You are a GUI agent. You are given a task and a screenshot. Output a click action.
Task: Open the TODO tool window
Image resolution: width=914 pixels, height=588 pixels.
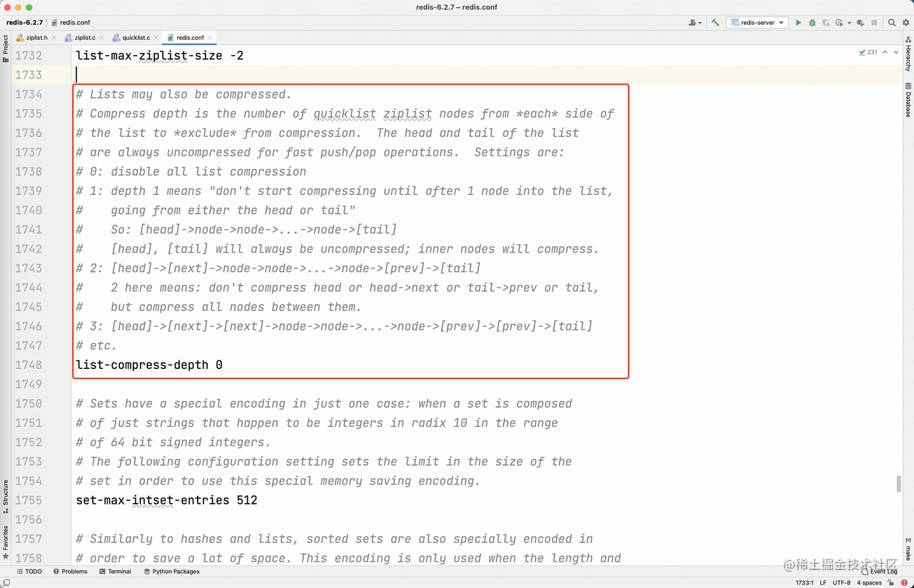pyautogui.click(x=29, y=572)
